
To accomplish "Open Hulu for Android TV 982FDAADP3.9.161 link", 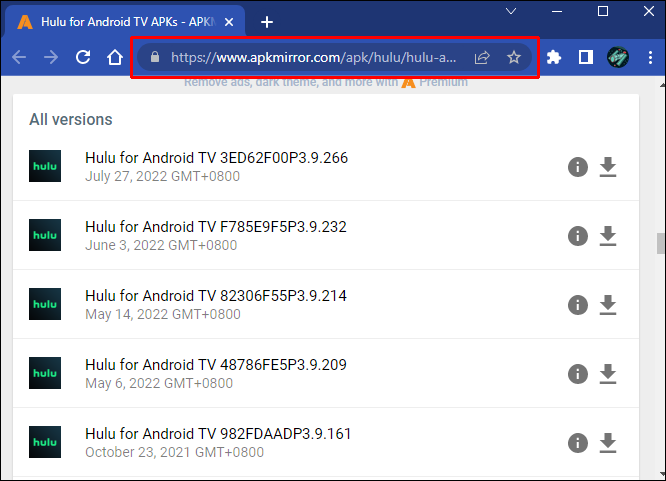I will point(218,434).
